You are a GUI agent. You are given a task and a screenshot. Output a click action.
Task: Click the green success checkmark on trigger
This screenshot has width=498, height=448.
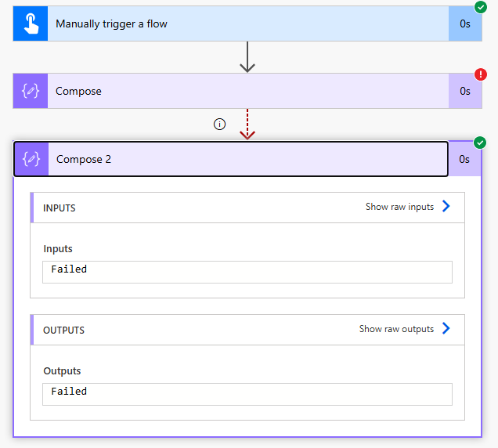point(480,8)
